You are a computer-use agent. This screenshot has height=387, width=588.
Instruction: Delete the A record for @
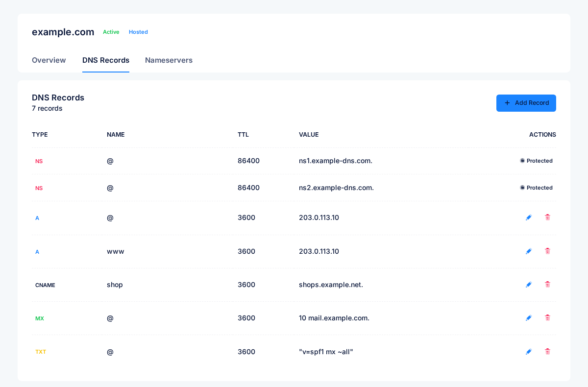click(x=547, y=218)
